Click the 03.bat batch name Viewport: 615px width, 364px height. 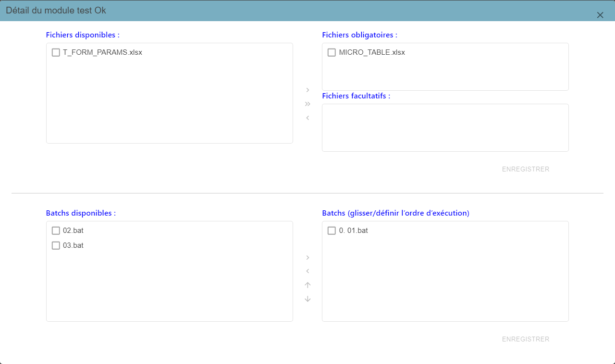click(x=73, y=245)
